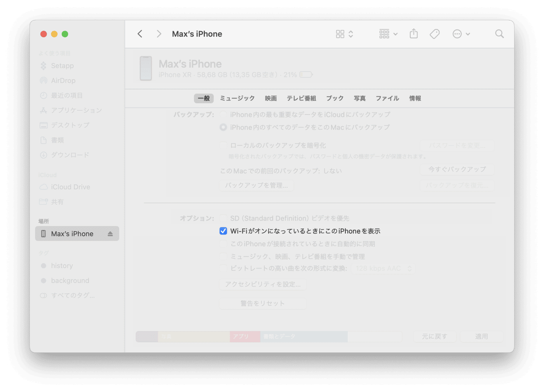Click 今すぐバックアップ button

[457, 169]
